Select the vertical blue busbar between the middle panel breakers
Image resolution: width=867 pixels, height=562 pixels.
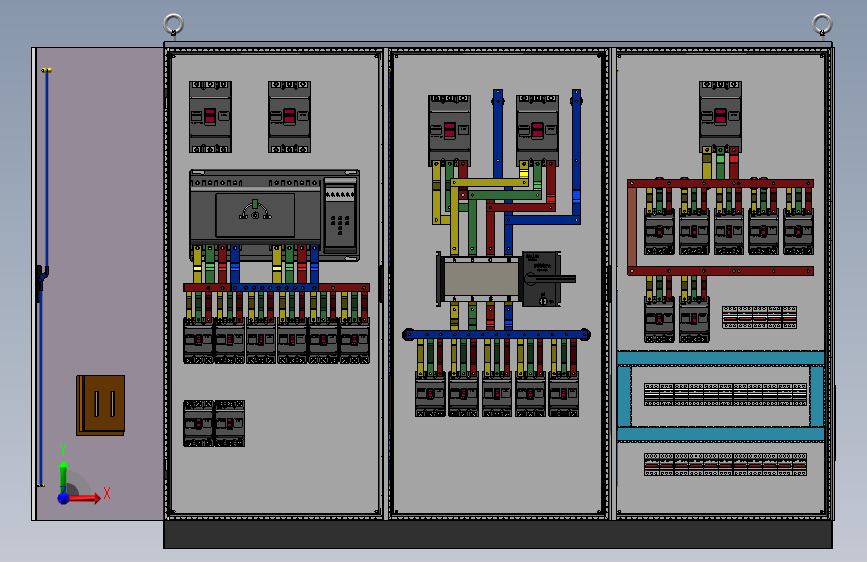[x=498, y=133]
